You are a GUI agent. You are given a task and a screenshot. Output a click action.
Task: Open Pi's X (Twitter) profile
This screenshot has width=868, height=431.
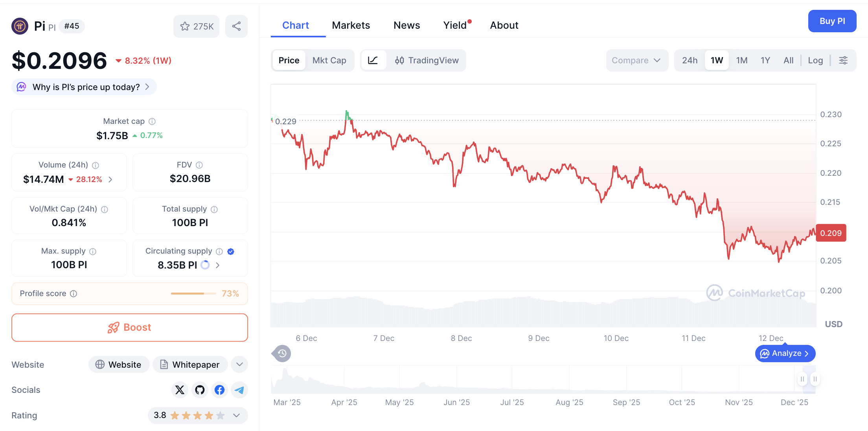pyautogui.click(x=180, y=390)
